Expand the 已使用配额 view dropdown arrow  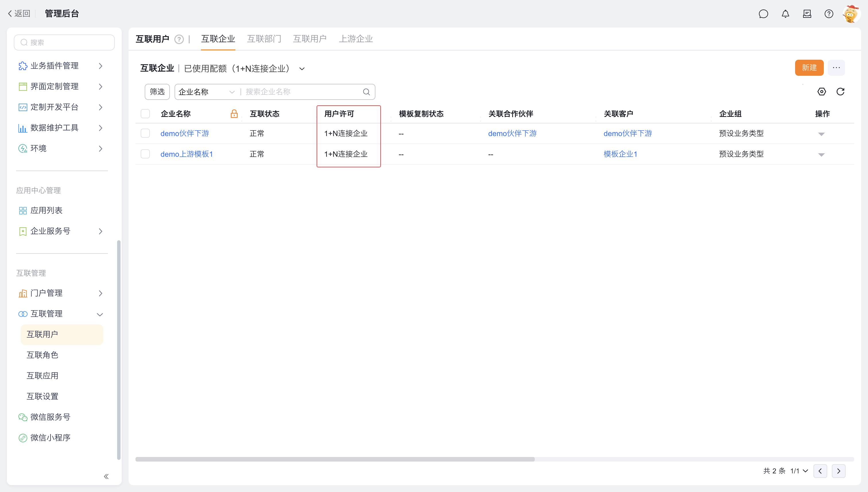pyautogui.click(x=302, y=69)
